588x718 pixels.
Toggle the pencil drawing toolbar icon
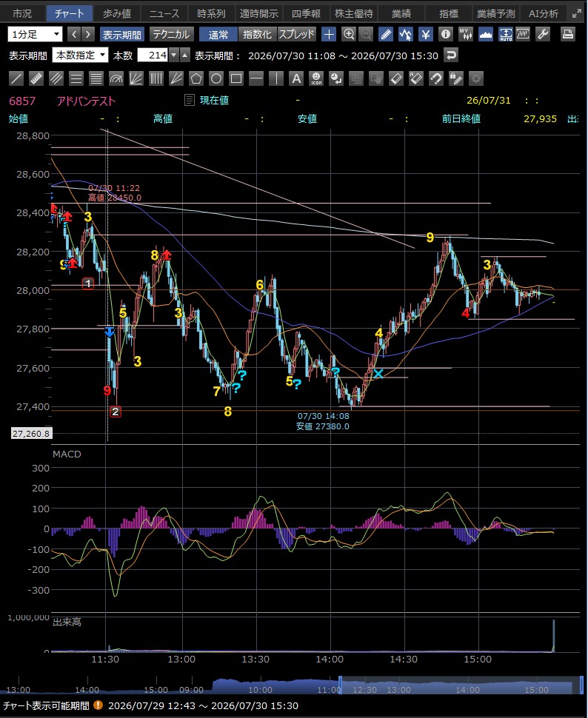pyautogui.click(x=386, y=34)
